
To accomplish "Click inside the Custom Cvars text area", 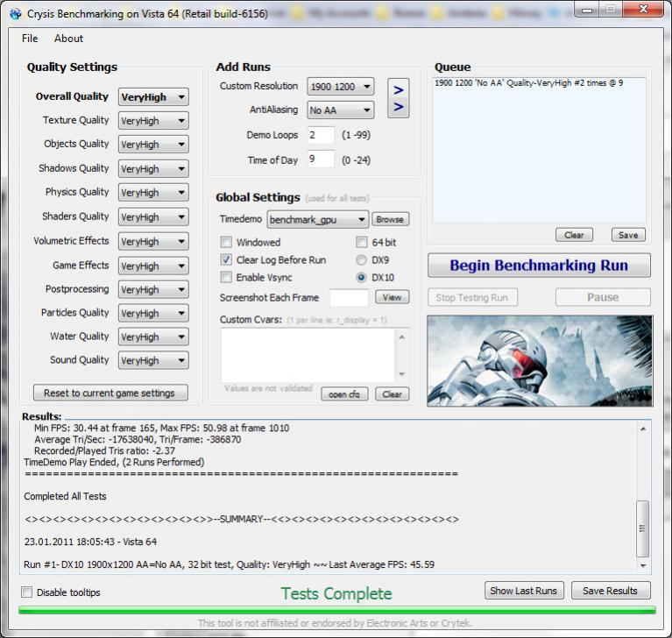I will click(x=308, y=356).
